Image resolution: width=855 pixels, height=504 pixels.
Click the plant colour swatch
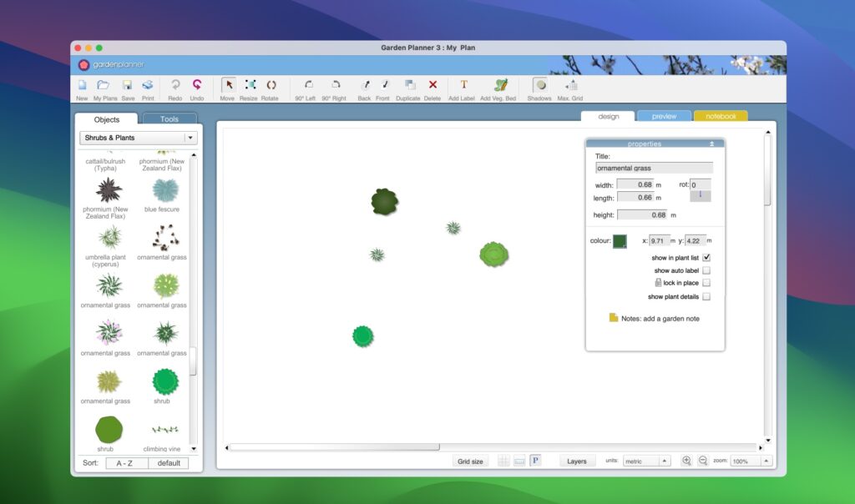(x=620, y=239)
